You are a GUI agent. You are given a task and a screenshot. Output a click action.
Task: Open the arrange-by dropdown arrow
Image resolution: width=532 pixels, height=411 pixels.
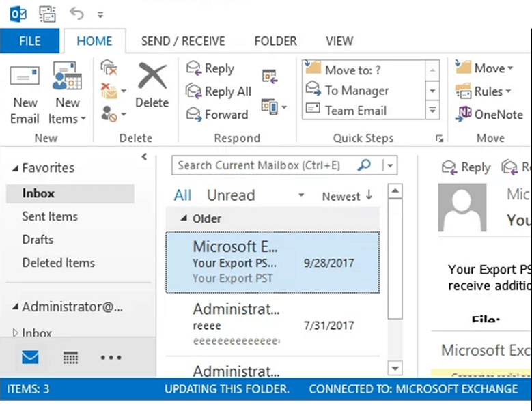[x=300, y=195]
